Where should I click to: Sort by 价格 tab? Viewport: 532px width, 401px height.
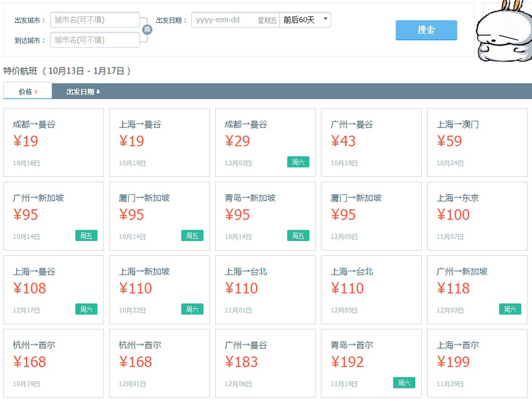click(x=28, y=92)
